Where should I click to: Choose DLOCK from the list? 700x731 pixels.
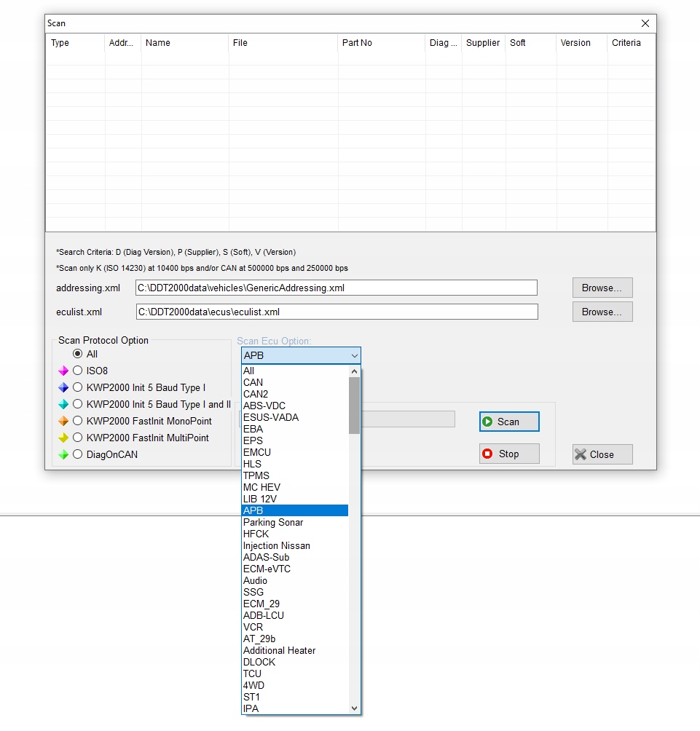295,663
